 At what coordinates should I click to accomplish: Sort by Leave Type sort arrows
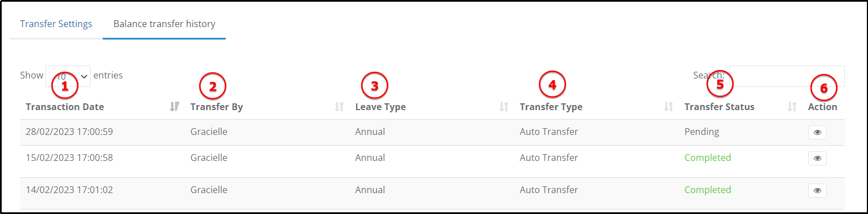coord(504,107)
